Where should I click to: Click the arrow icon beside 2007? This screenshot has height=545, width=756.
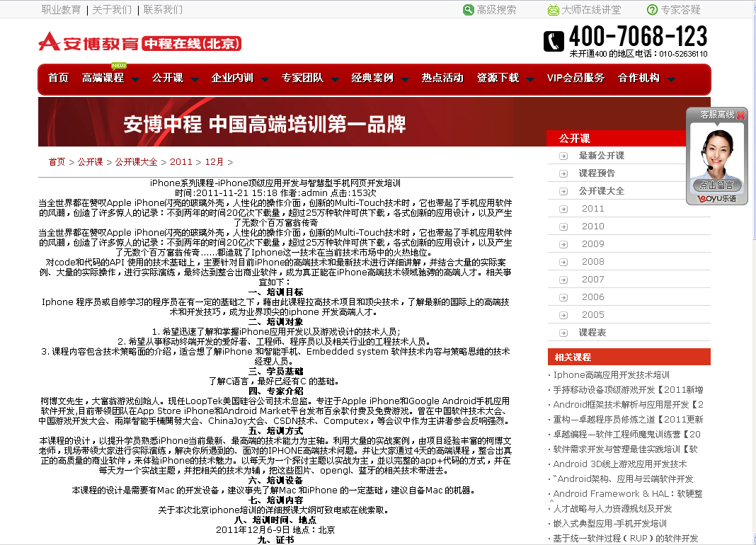pyautogui.click(x=563, y=280)
